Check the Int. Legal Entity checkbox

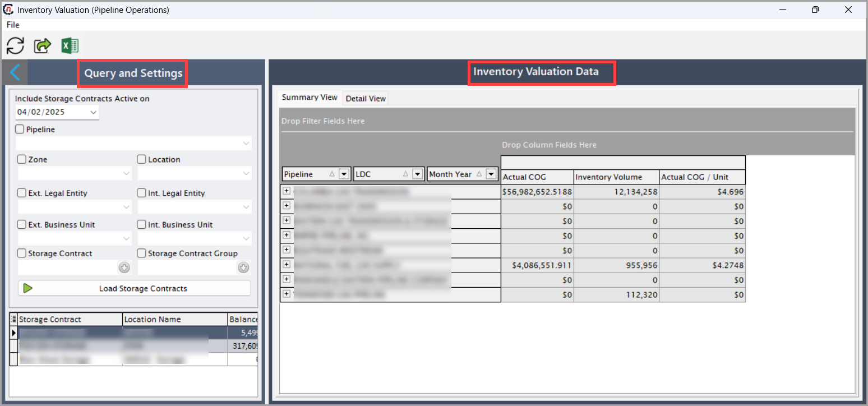pos(142,193)
